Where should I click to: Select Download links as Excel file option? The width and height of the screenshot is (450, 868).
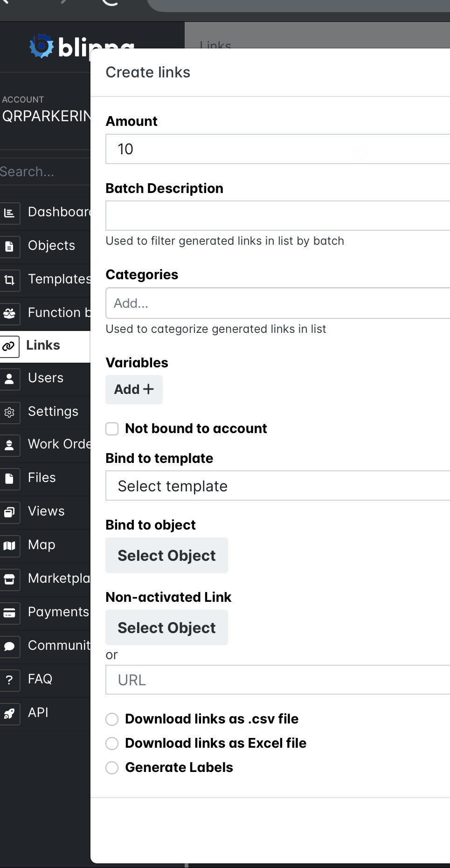[x=112, y=744]
